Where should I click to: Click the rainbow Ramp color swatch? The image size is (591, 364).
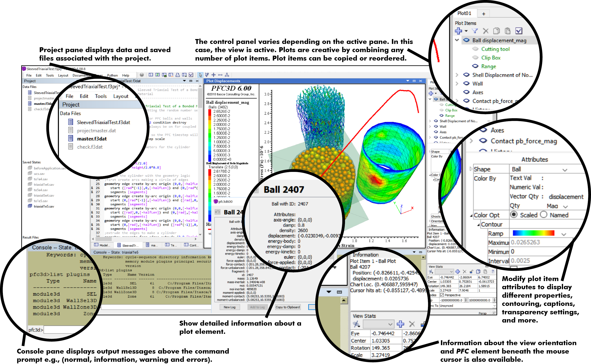534,233
